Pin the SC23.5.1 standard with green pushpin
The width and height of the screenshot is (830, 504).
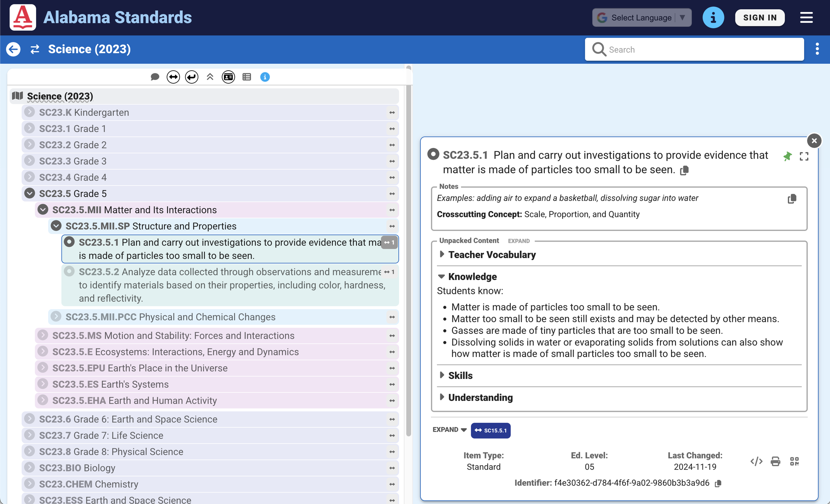(787, 156)
